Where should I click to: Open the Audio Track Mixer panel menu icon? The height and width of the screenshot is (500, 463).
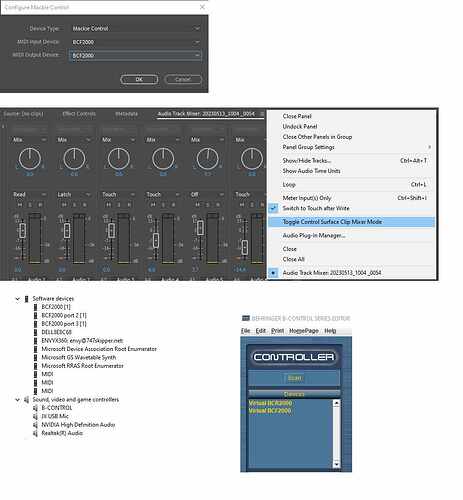262,114
